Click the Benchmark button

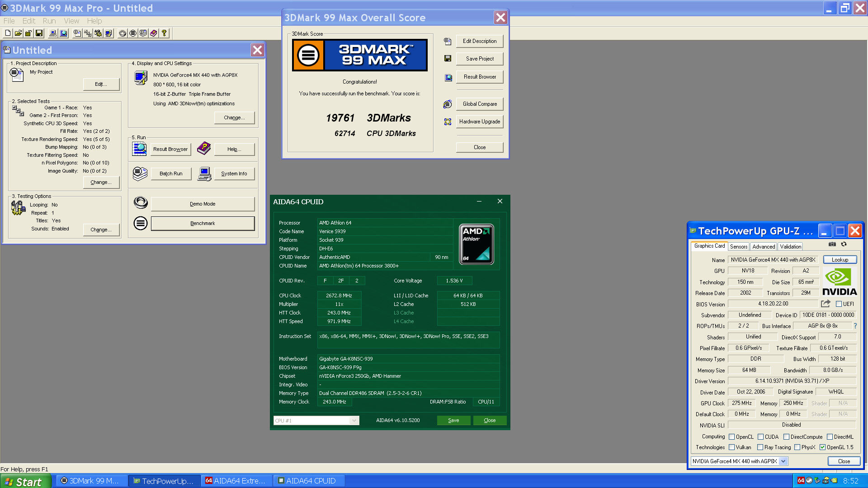(203, 223)
